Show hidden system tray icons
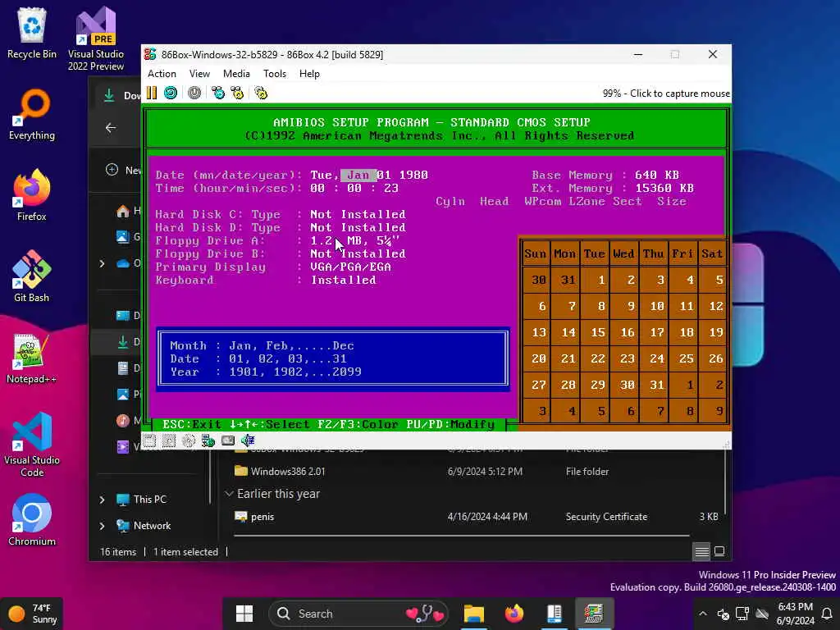The width and height of the screenshot is (840, 630). (x=703, y=614)
